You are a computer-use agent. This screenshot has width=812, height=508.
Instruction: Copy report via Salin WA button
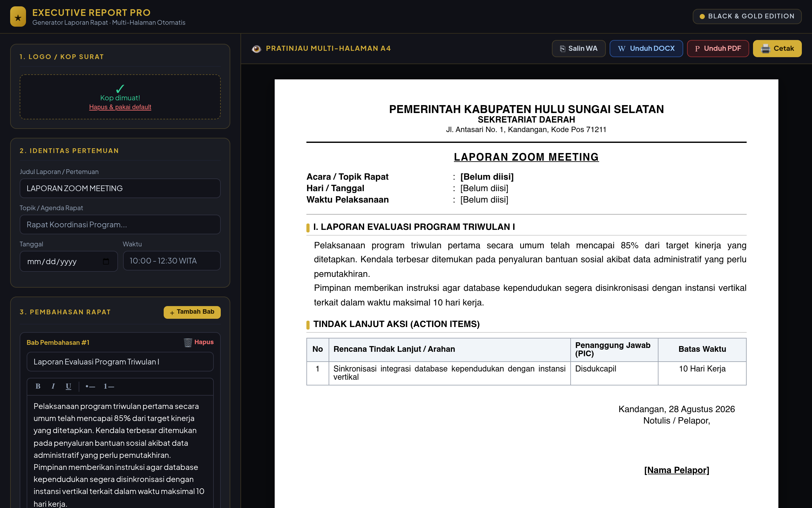579,49
